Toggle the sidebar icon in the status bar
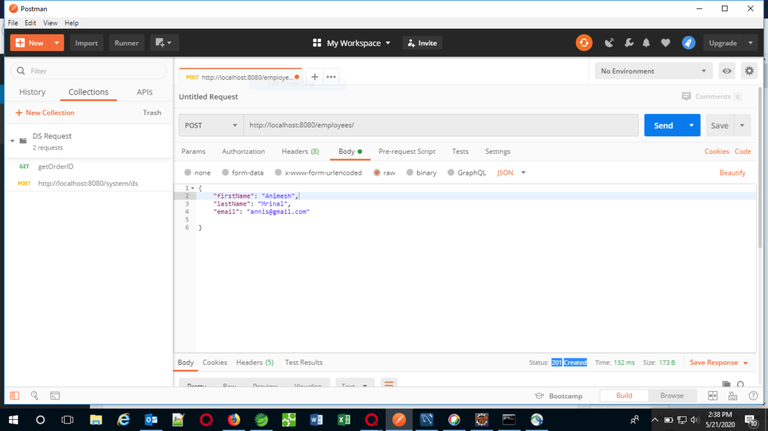 [x=15, y=395]
